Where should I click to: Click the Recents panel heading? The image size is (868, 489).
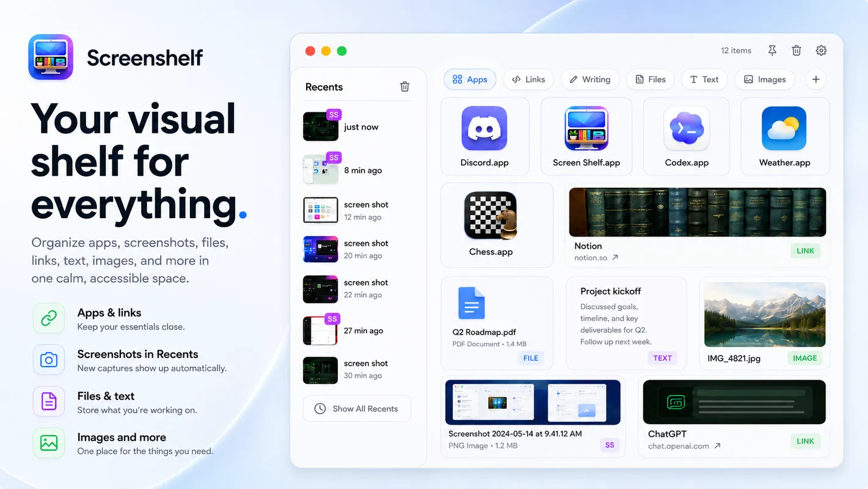(x=324, y=87)
